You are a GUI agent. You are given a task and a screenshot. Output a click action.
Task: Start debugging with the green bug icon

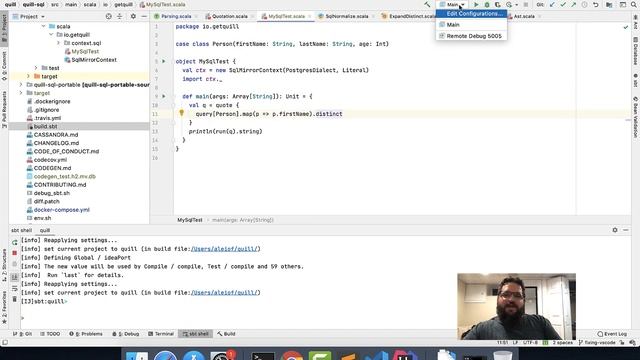pyautogui.click(x=487, y=4)
